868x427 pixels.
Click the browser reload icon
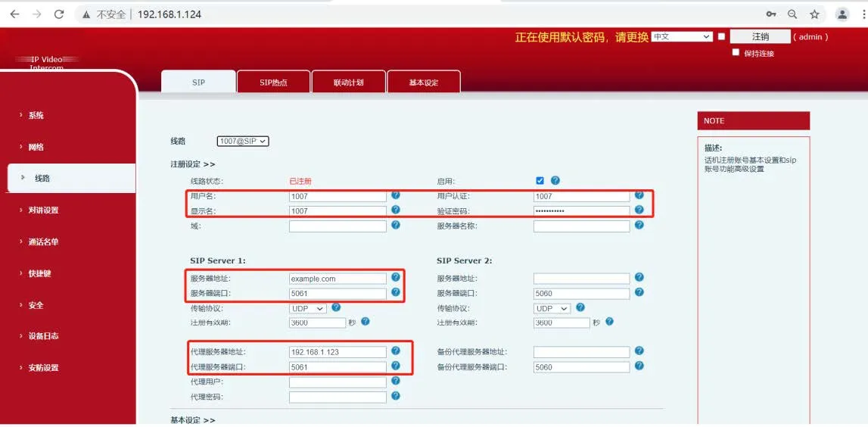point(59,14)
